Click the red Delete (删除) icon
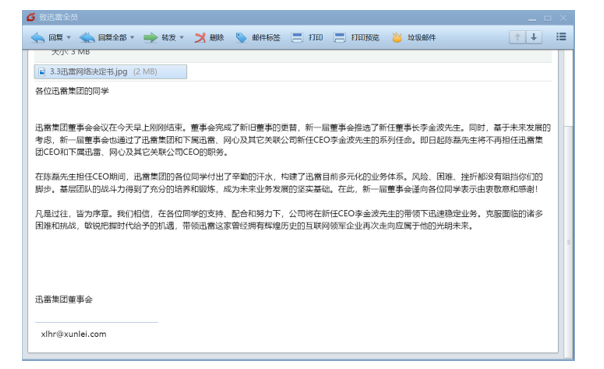 (x=200, y=37)
